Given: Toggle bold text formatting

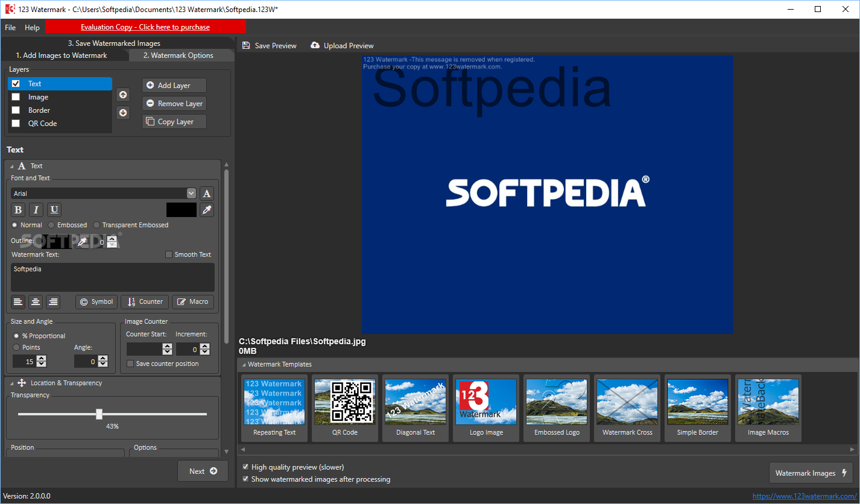Looking at the screenshot, I should 18,210.
